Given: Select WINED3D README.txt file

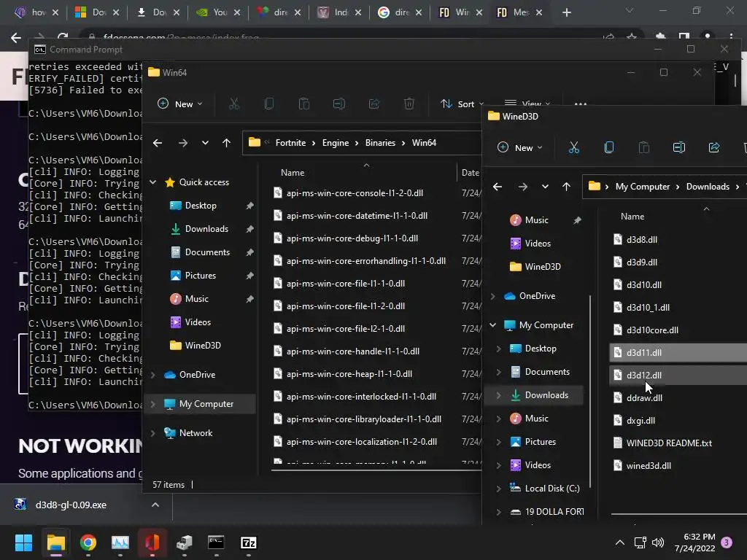Looking at the screenshot, I should tap(669, 443).
